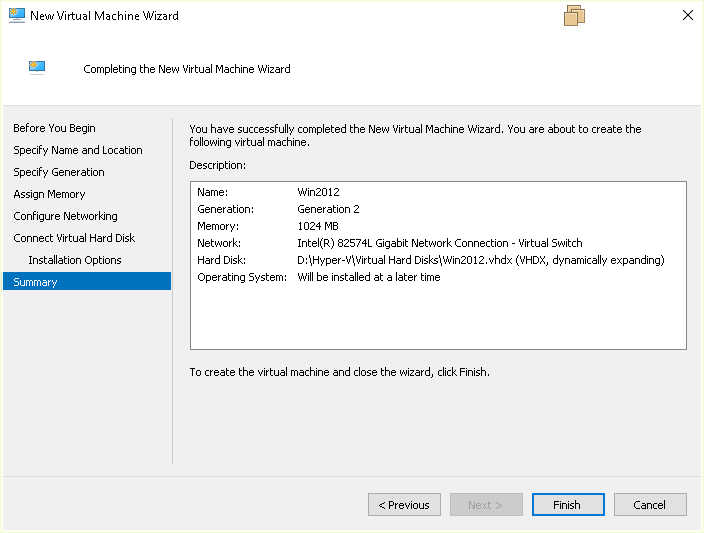Select the Assign Memory step

(x=49, y=194)
